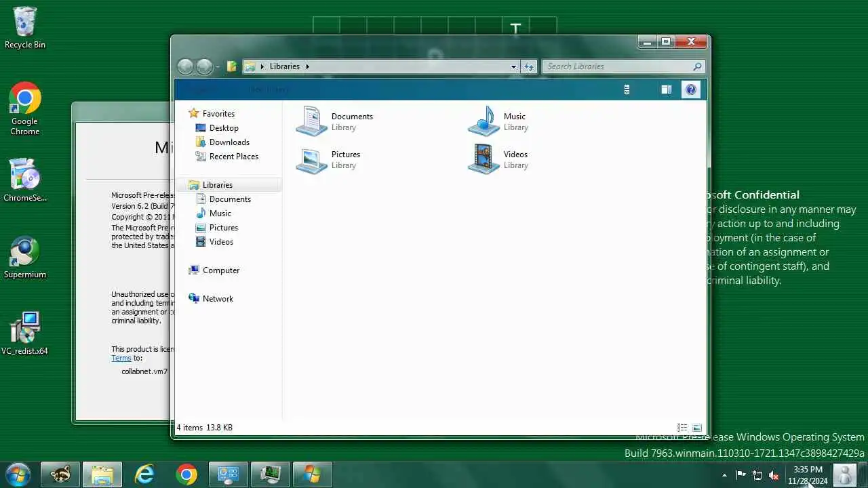
Task: Open Action Center flag in tray
Action: (741, 475)
